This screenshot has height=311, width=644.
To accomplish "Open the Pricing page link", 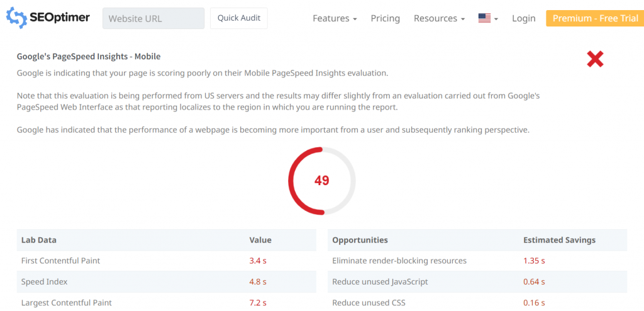I will (x=385, y=18).
